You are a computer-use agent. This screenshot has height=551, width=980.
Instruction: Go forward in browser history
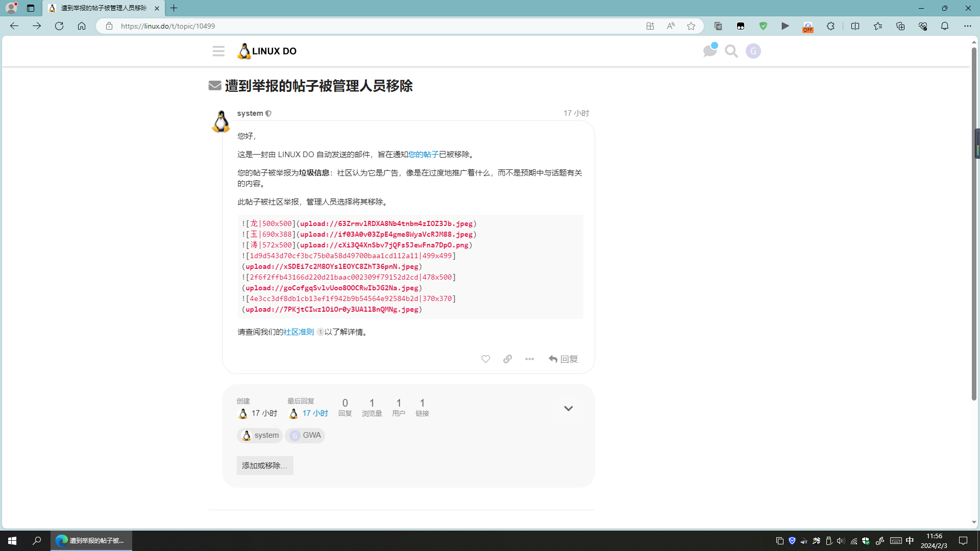coord(37,26)
